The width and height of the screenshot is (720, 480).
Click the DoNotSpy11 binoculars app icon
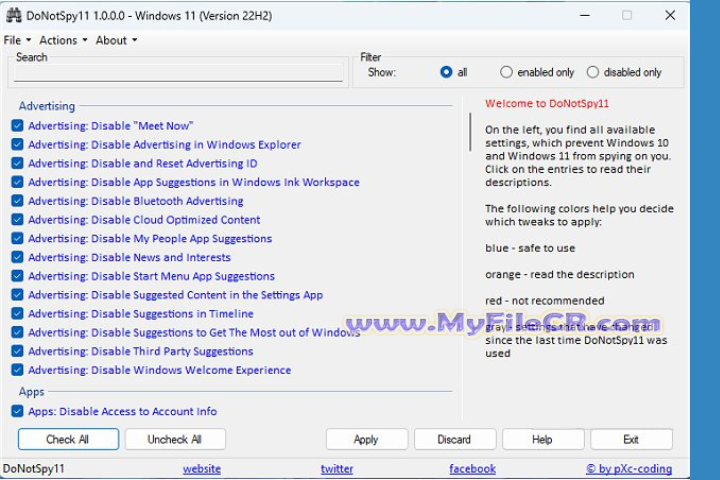13,15
